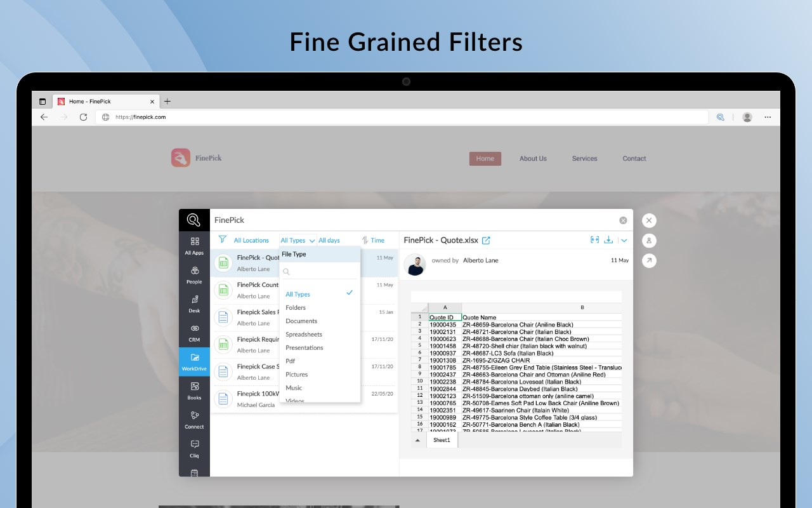The height and width of the screenshot is (508, 812).
Task: Click the expand preview icon
Action: [x=594, y=240]
